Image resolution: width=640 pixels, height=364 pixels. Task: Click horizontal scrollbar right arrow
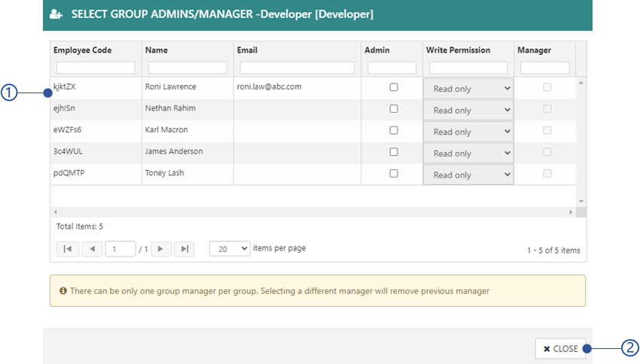pos(571,212)
